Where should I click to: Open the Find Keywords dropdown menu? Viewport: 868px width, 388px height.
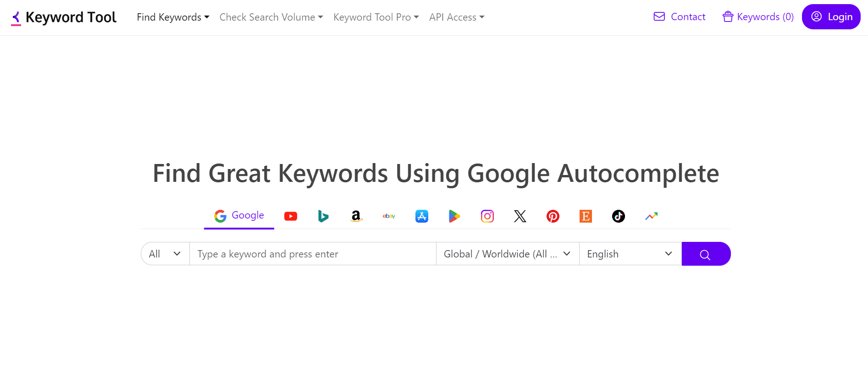click(x=173, y=17)
